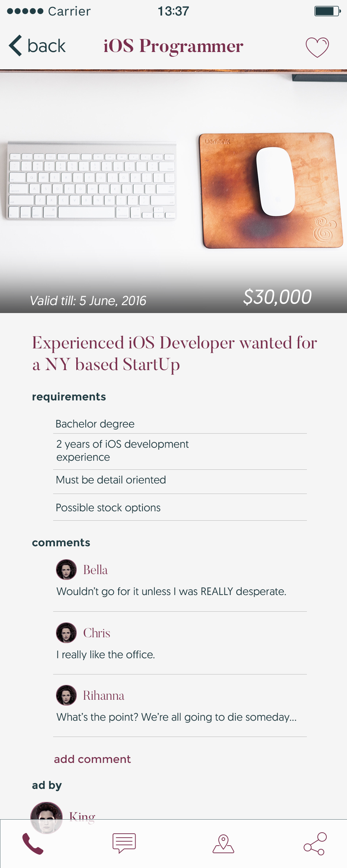
Task: Tap the back label text
Action: (47, 46)
